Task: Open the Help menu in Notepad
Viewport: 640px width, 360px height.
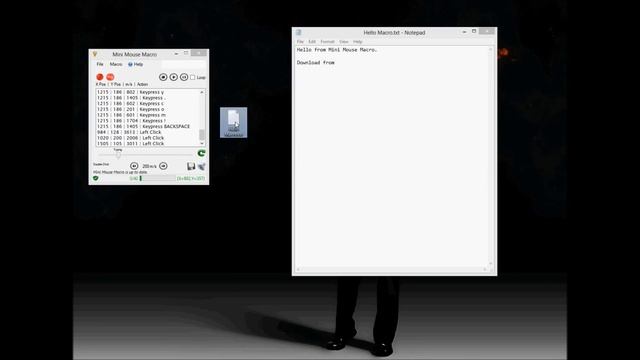Action: [358, 42]
